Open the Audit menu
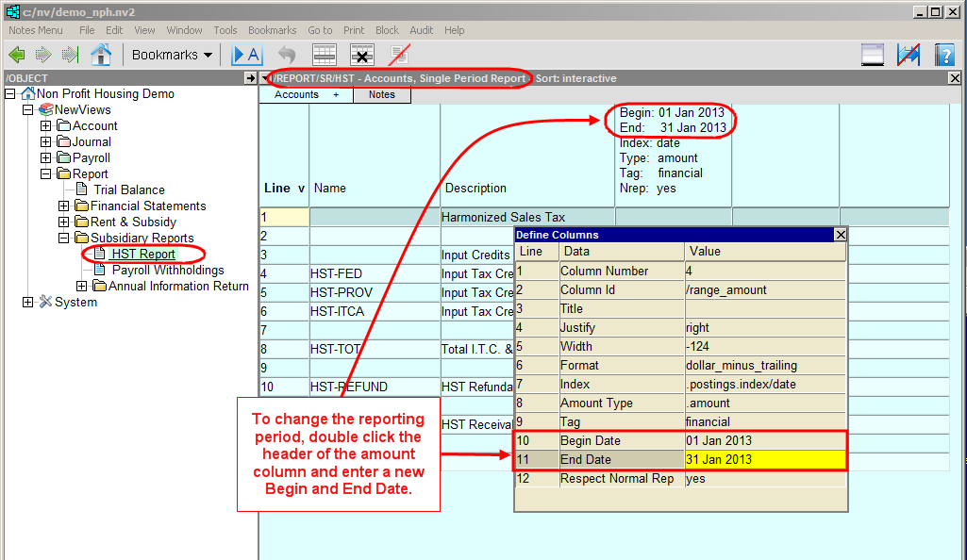The height and width of the screenshot is (560, 967). point(421,30)
